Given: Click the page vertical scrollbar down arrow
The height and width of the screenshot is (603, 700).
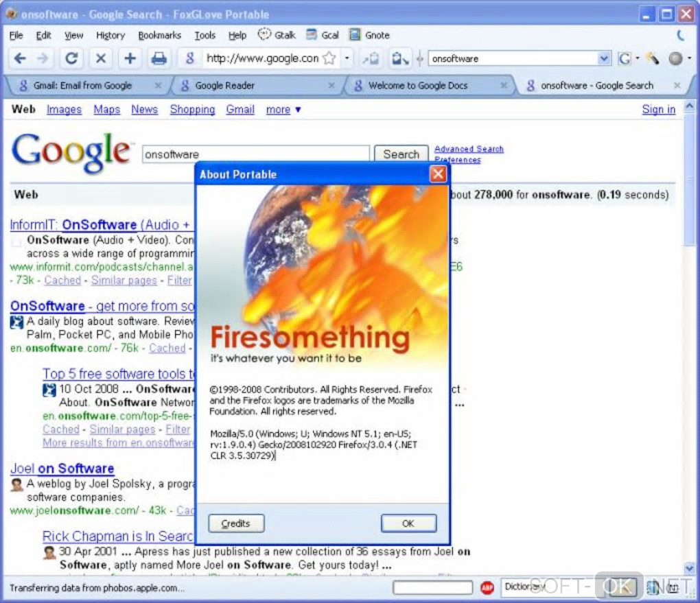Looking at the screenshot, I should coord(689,569).
